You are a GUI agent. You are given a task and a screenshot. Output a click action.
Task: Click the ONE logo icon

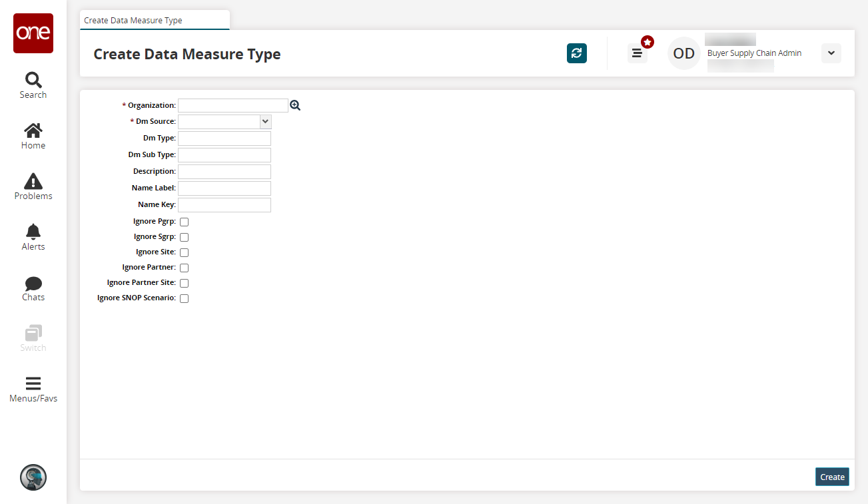point(33,33)
